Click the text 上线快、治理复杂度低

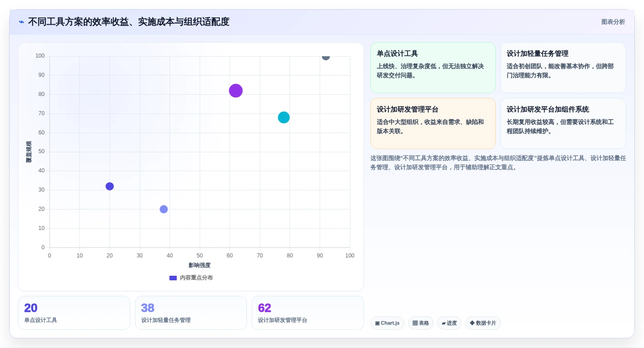(x=406, y=66)
